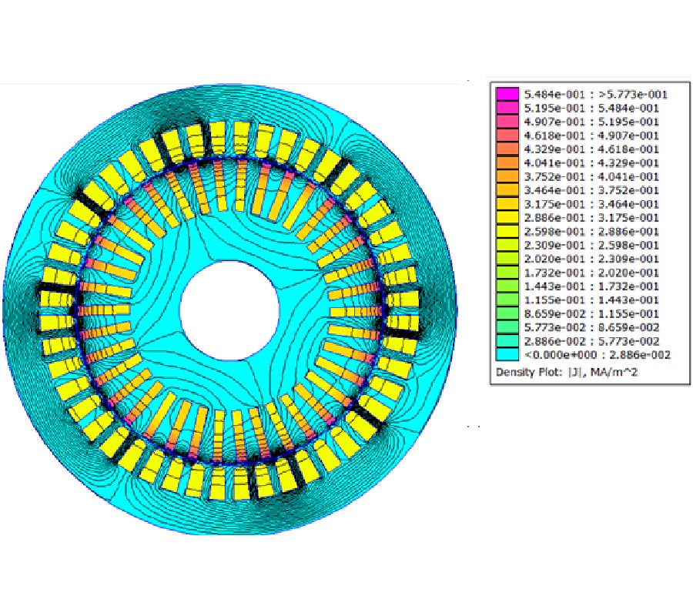
Task: Click the legend text '3.464e-001 : 3.752e-001'
Action: [591, 191]
